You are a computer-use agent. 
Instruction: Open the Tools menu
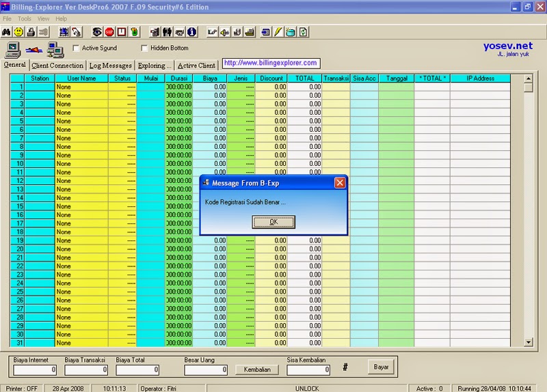click(x=25, y=19)
